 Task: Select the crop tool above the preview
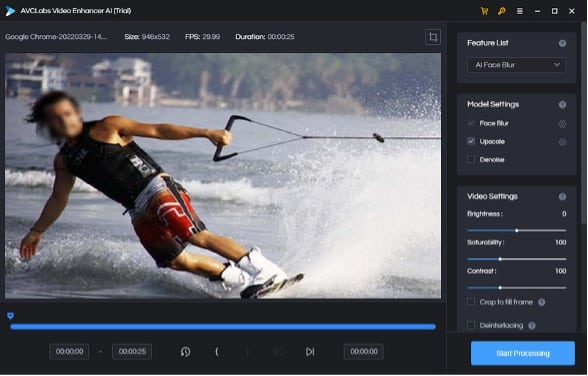click(x=433, y=37)
